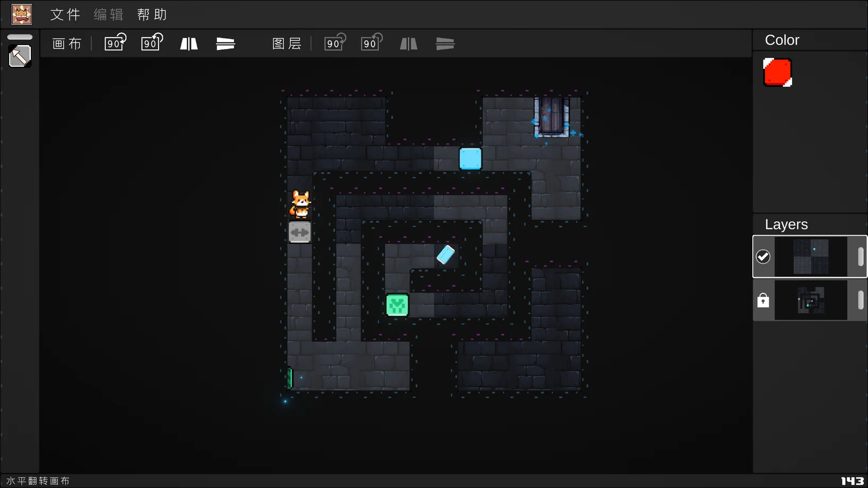Click the bottom layer's right handle
The width and height of the screenshot is (868, 488).
[861, 301]
